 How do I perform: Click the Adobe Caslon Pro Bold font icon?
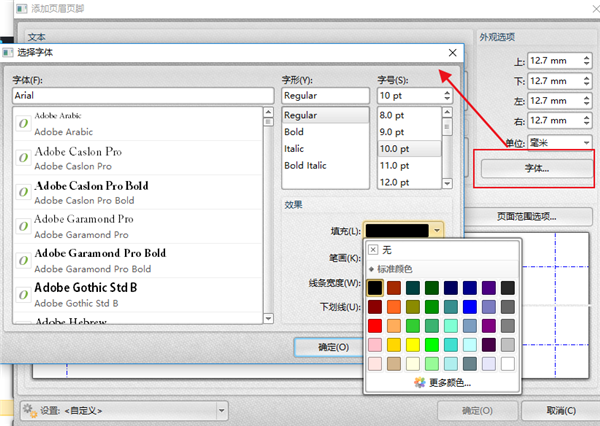pyautogui.click(x=23, y=192)
